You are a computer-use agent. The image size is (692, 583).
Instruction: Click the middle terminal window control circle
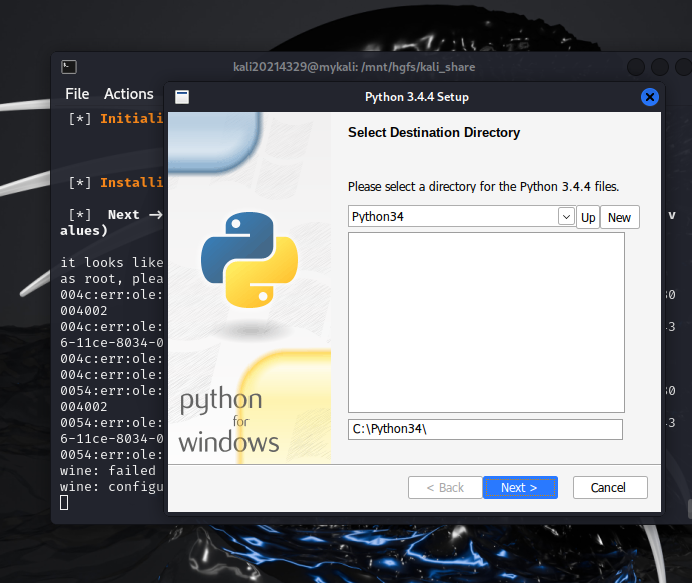click(660, 67)
